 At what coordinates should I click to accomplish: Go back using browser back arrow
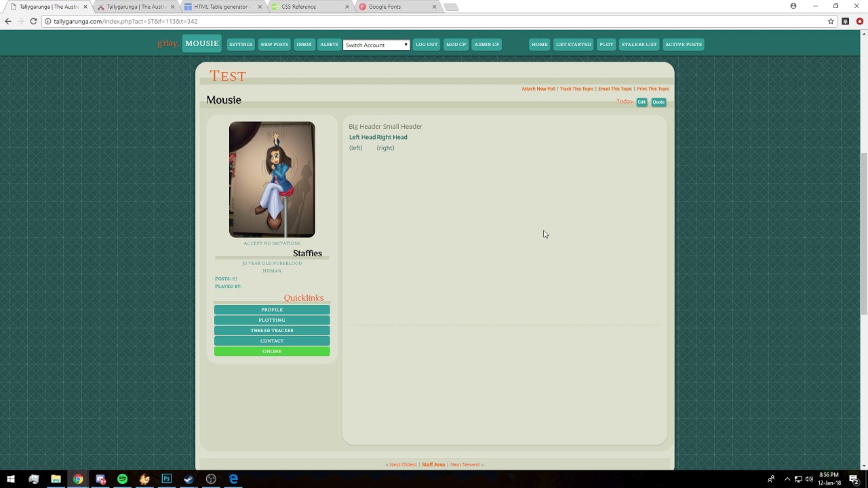8,21
